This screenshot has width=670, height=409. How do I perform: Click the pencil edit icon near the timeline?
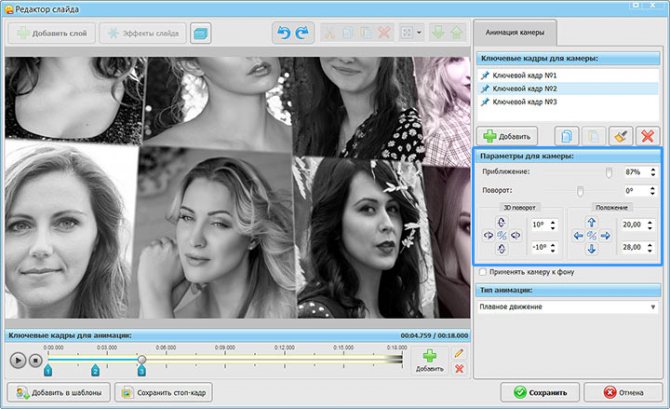459,353
